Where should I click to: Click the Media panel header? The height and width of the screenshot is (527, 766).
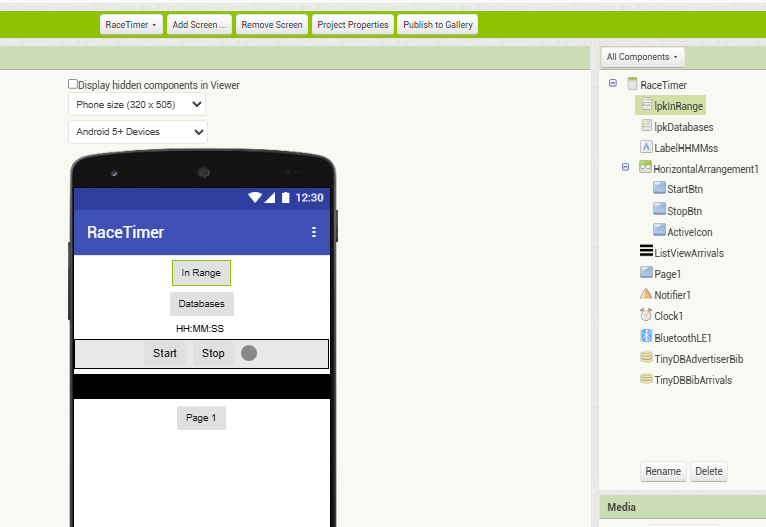coord(682,507)
